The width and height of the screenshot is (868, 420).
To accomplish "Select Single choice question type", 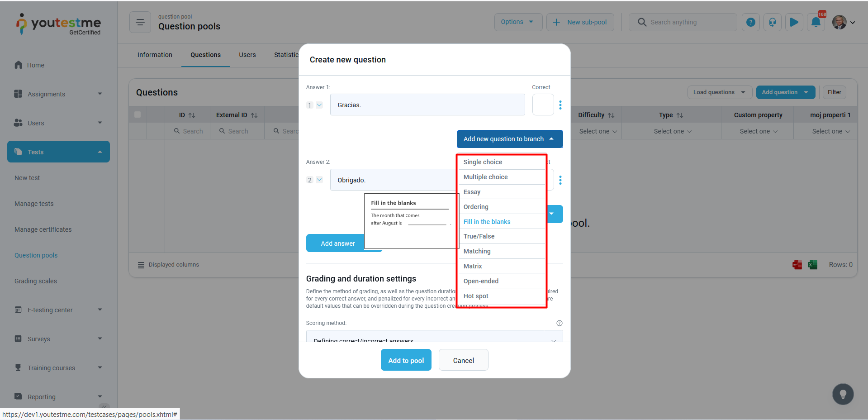I will coord(502,162).
